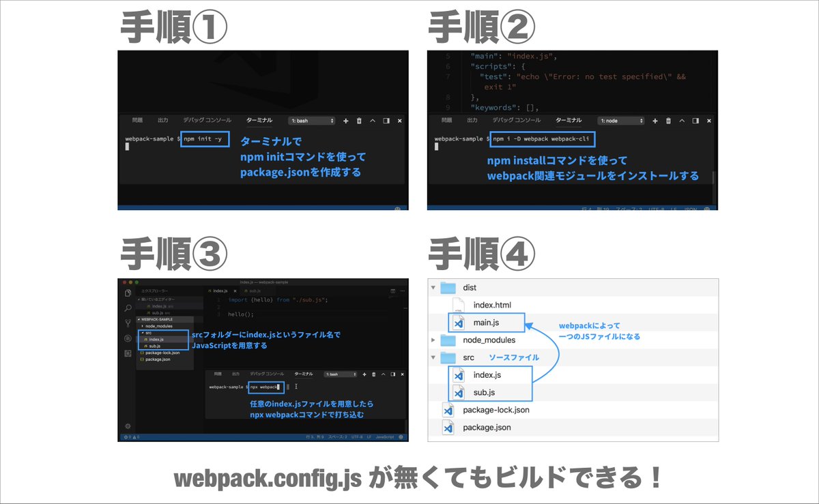Select index.js editor tab in step 3
Viewport: 819px width, 504px height.
222,291
